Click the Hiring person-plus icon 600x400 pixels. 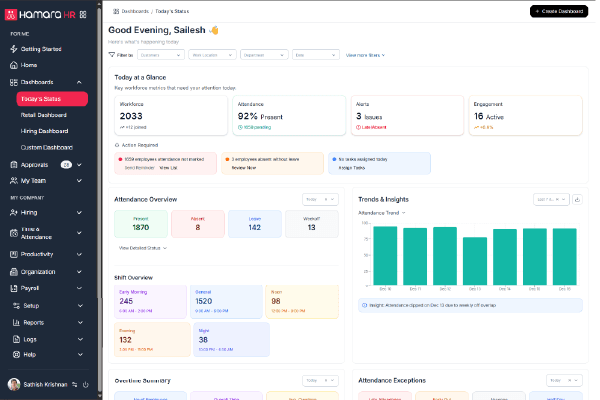pos(14,212)
